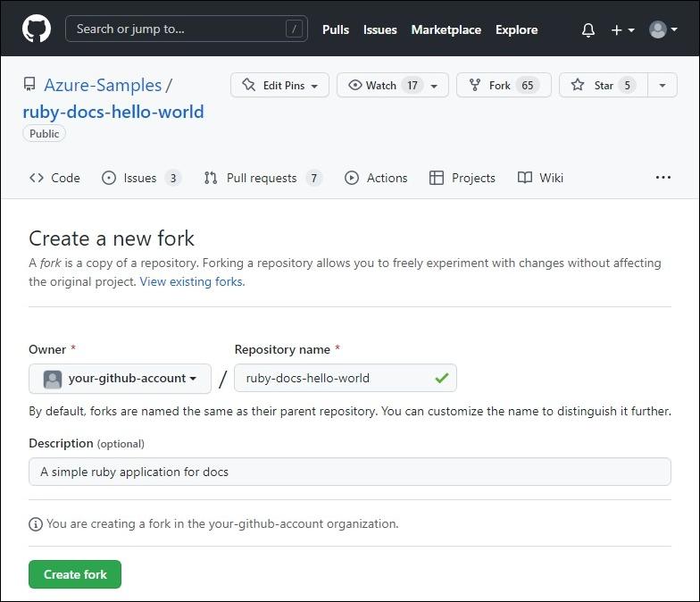Click the three-dots overflow menu in repo nav
Viewport: 700px width, 602px height.
click(662, 178)
